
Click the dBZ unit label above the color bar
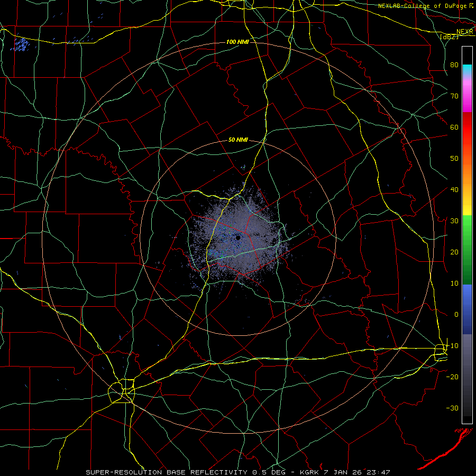449,36
